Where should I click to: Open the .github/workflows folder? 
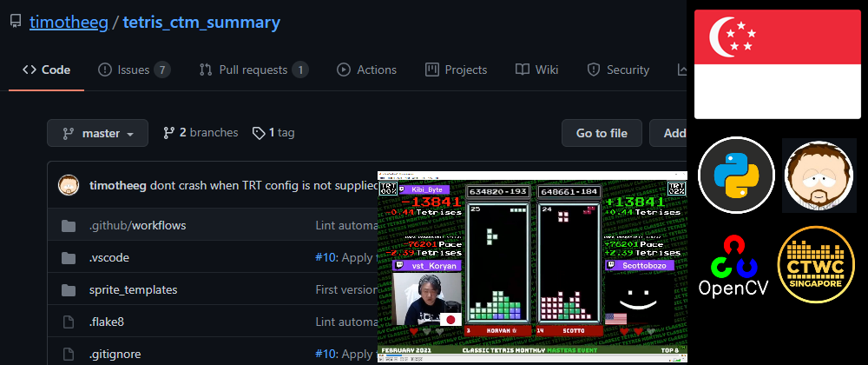pyautogui.click(x=137, y=225)
